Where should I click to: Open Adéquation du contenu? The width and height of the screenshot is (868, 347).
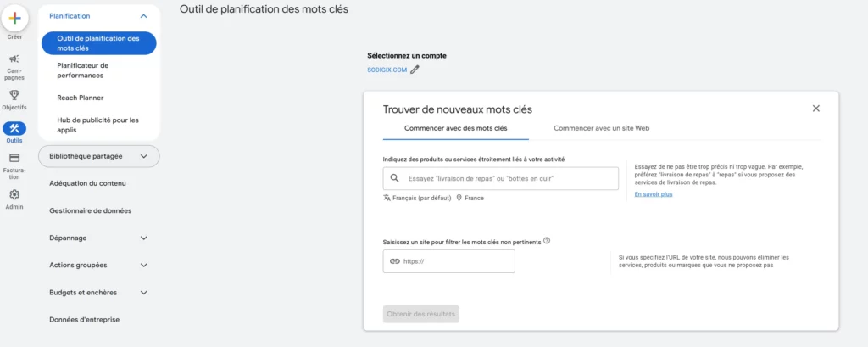(x=88, y=183)
